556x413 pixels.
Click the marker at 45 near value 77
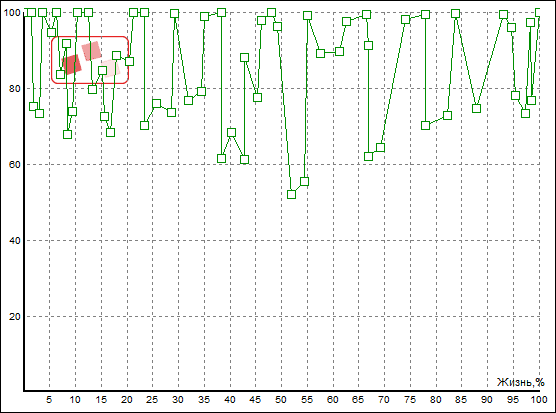[257, 97]
